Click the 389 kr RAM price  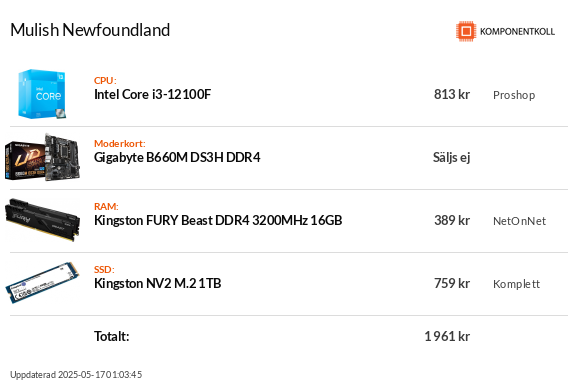452,221
